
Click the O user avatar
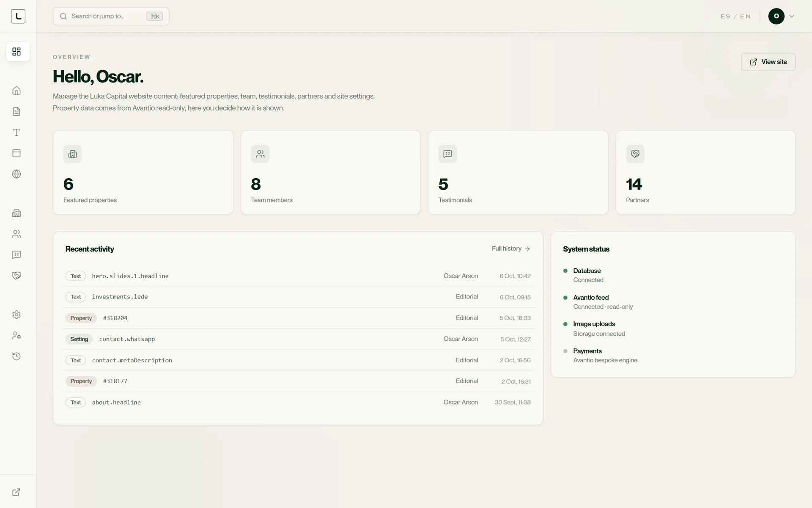click(776, 16)
